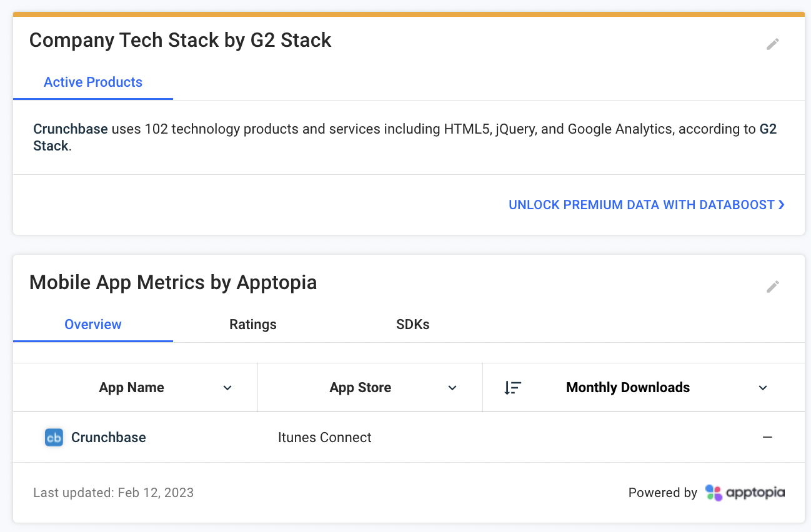Image resolution: width=811 pixels, height=532 pixels.
Task: Open the SDKs tab
Action: point(413,325)
